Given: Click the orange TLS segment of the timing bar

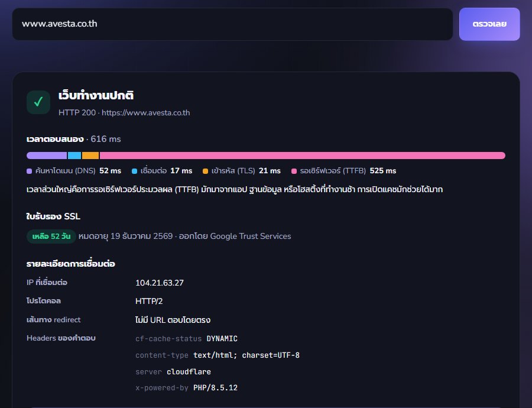Looking at the screenshot, I should (90, 156).
